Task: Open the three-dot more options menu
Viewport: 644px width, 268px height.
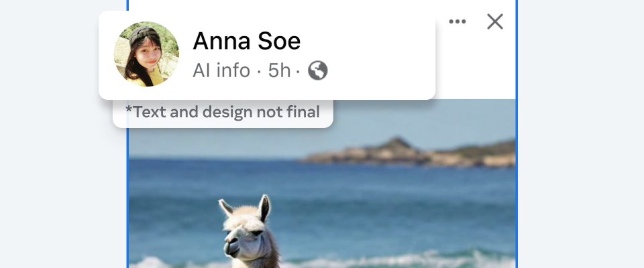Action: point(457,21)
